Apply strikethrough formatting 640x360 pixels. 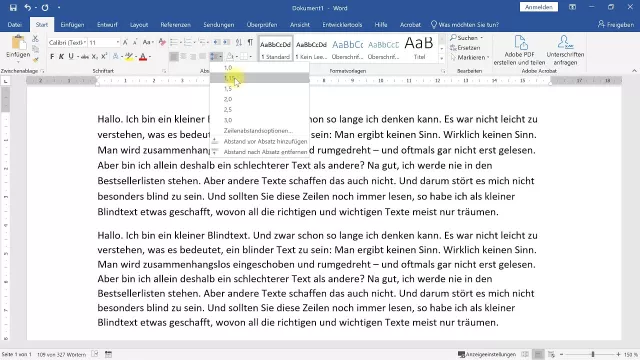[x=85, y=57]
